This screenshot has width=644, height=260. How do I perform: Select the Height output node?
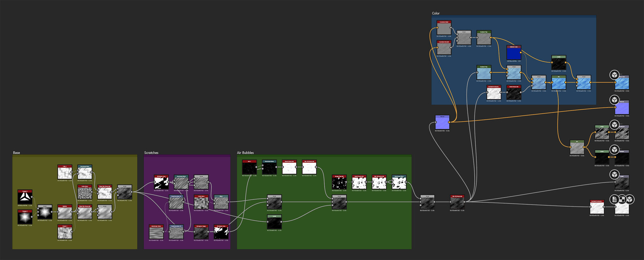click(621, 182)
